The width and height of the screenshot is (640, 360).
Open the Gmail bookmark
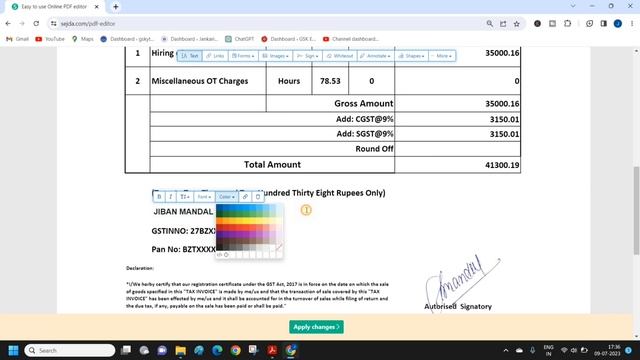[x=17, y=39]
